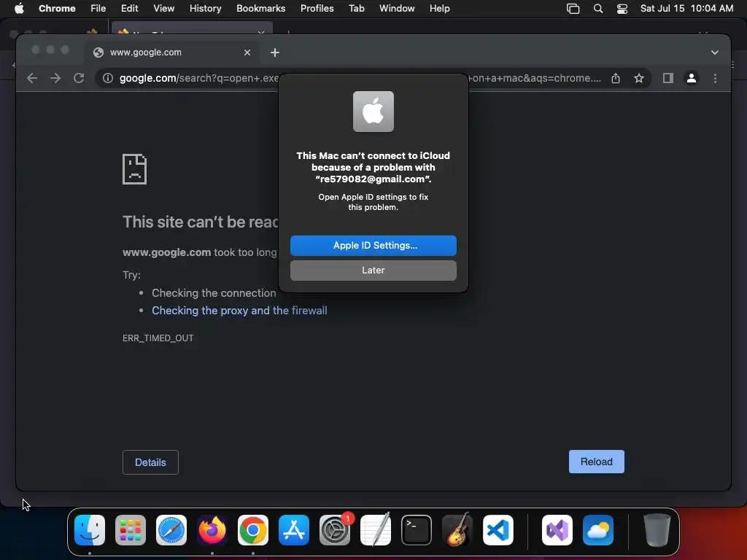Open the View menu

click(163, 8)
